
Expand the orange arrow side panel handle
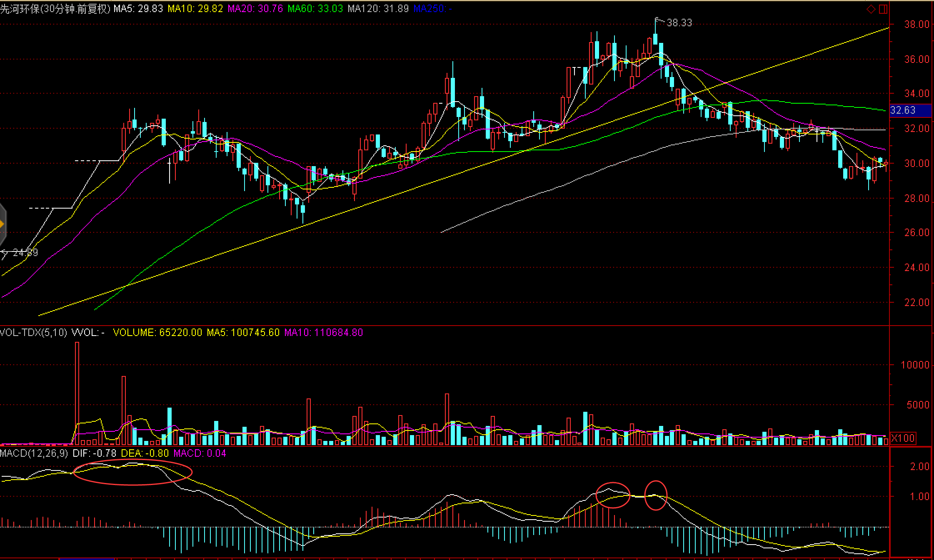tap(2, 225)
